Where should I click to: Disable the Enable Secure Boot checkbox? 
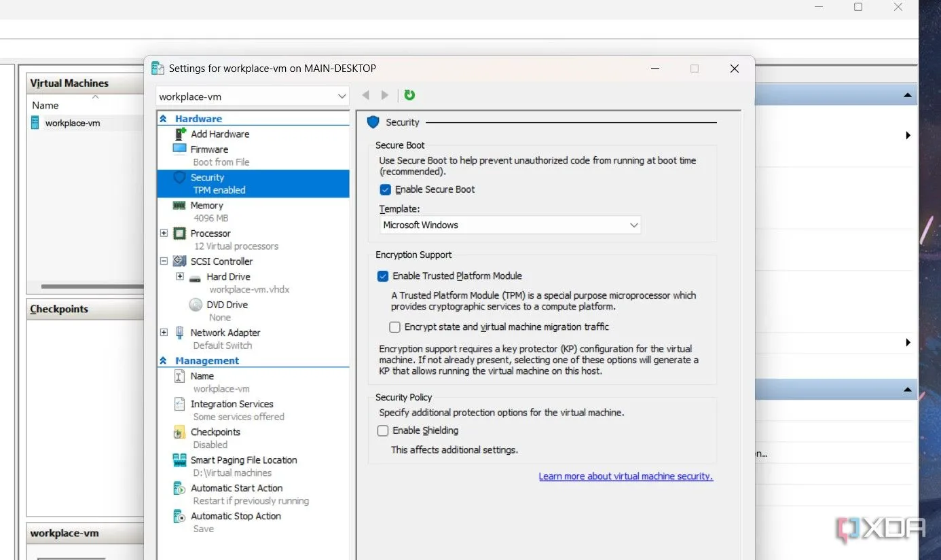385,189
